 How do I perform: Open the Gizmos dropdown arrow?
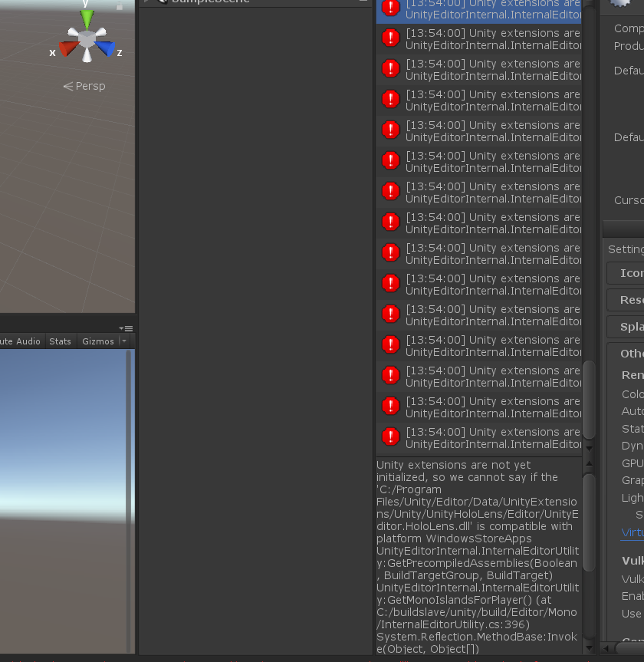tap(124, 341)
